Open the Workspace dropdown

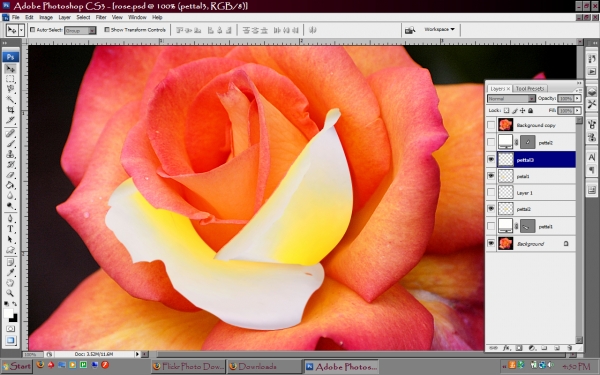coord(439,29)
